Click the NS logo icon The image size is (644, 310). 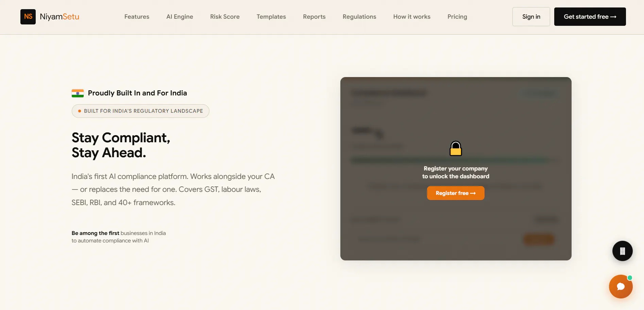[x=28, y=17]
